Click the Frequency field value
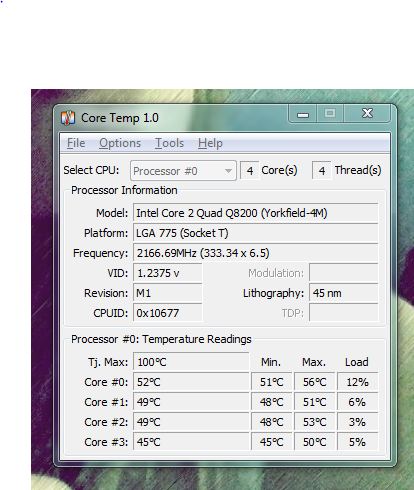 point(255,253)
